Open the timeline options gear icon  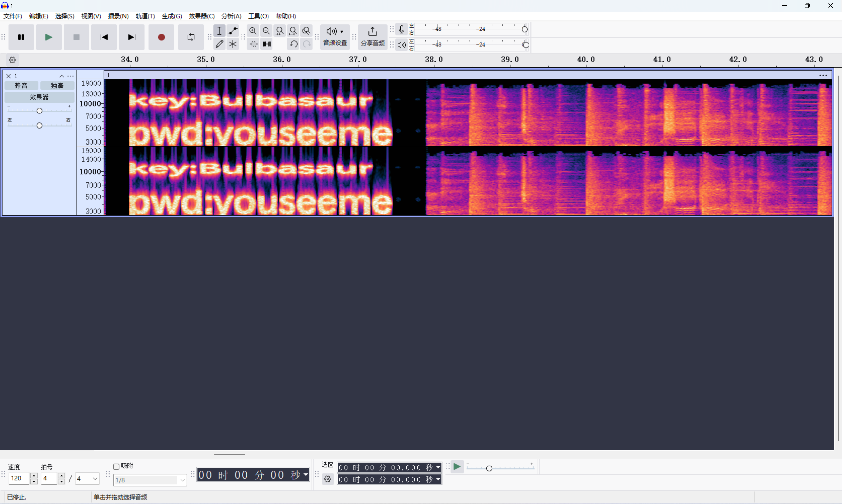click(x=13, y=60)
